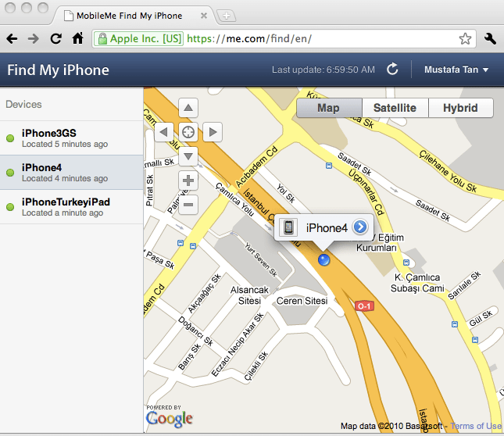Click the Alsancak Sitesi map label
The image size is (504, 436).
click(x=249, y=295)
